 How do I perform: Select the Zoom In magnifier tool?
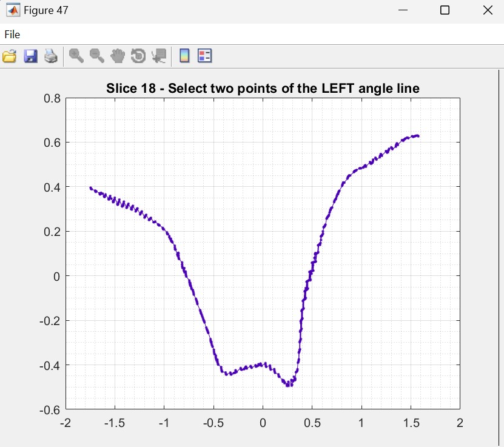tap(76, 56)
